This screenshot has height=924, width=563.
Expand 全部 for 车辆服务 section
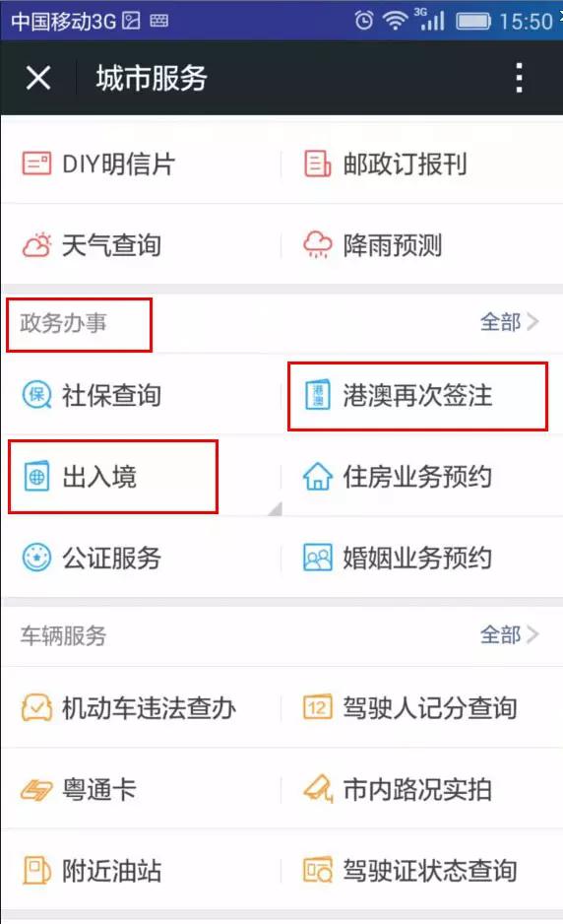click(509, 634)
